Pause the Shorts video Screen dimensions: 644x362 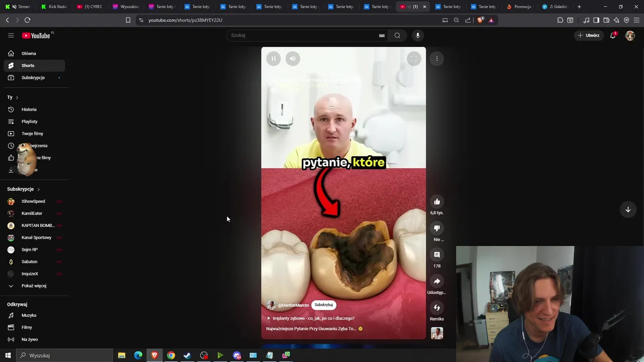coord(273,59)
